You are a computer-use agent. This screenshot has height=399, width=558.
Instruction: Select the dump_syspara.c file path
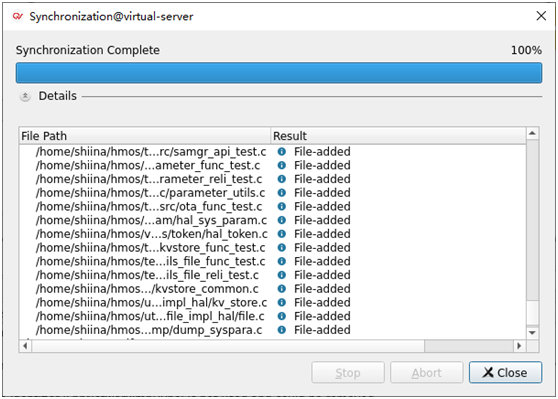(x=149, y=330)
